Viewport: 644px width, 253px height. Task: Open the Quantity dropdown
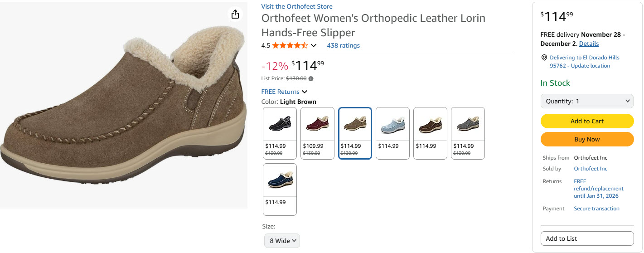pos(587,101)
